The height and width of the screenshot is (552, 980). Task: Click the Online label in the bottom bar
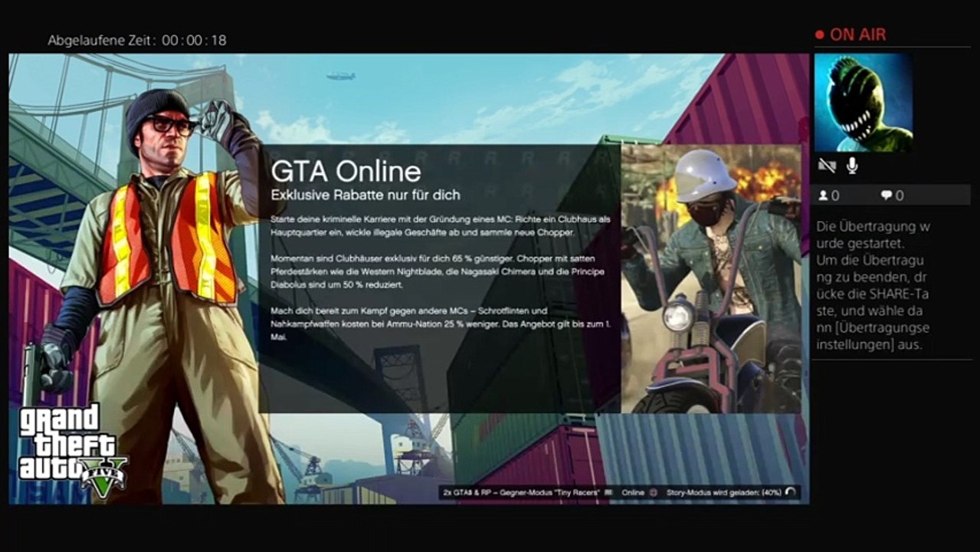click(633, 493)
